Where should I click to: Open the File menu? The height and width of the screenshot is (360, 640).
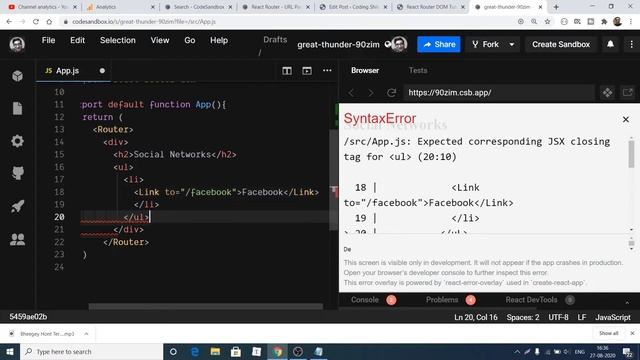[x=48, y=40]
